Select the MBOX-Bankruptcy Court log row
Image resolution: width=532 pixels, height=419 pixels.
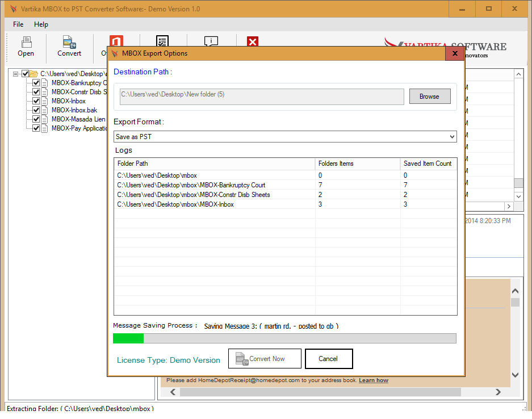(x=286, y=185)
